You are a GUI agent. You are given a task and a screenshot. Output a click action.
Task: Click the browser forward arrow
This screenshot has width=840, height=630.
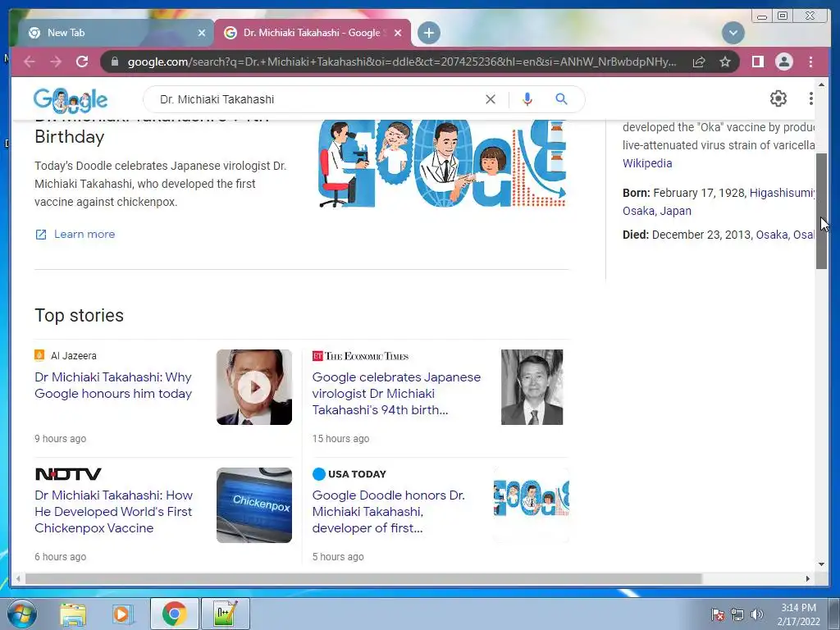pyautogui.click(x=56, y=62)
